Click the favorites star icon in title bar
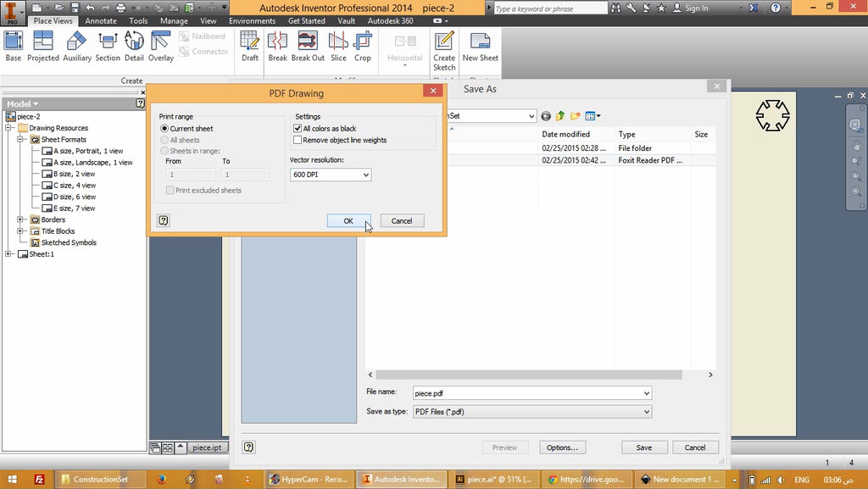This screenshot has width=868, height=489. pyautogui.click(x=661, y=8)
